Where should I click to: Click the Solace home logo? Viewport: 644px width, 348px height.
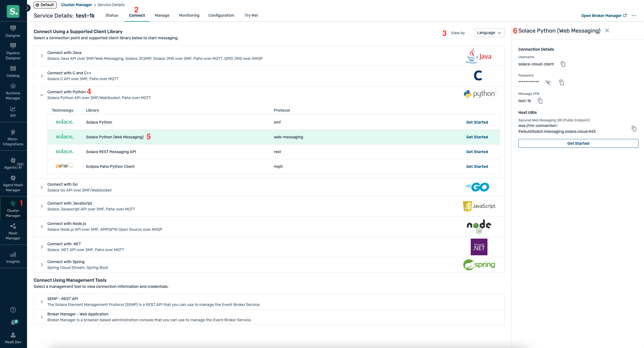point(13,11)
